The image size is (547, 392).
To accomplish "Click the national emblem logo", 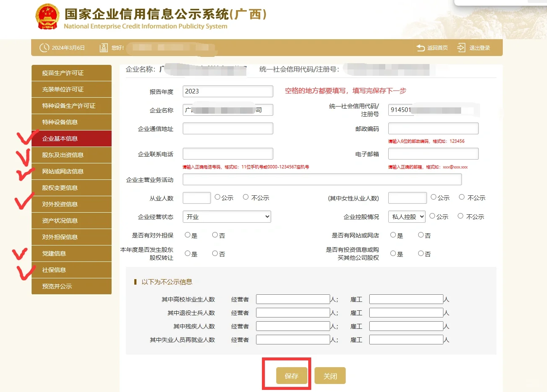I will [47, 17].
